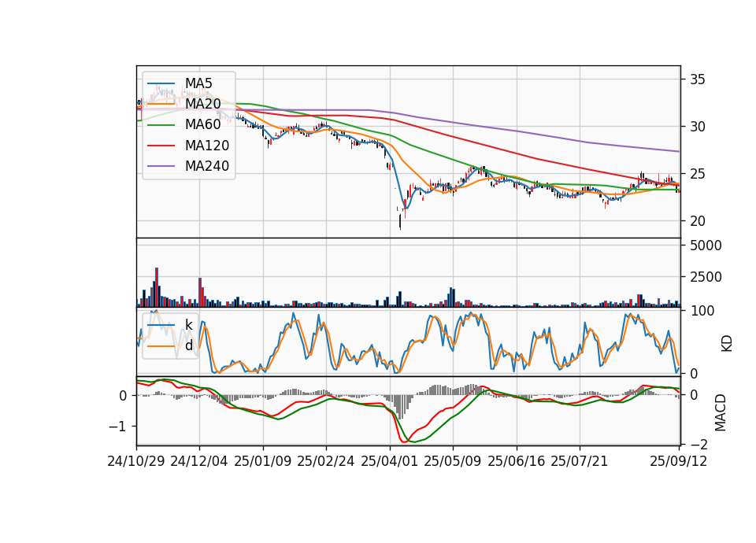756x543 pixels.
Task: Click the MACD axis title
Action: click(721, 412)
